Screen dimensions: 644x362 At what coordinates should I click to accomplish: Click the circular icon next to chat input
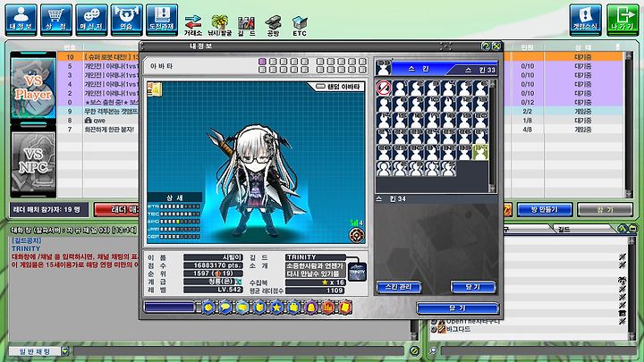tap(415, 351)
